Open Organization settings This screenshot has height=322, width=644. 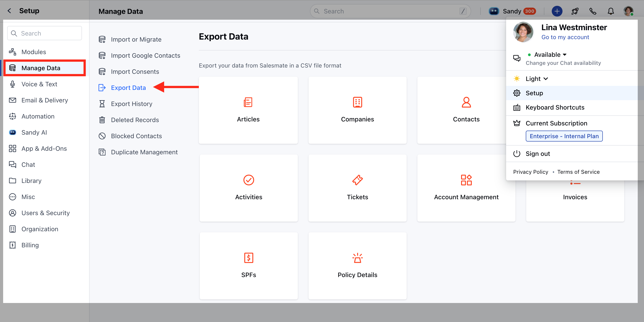pos(45,229)
